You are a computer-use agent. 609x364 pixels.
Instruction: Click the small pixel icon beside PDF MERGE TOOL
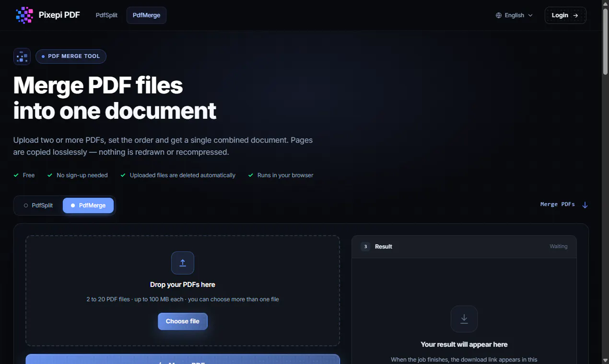tap(22, 57)
